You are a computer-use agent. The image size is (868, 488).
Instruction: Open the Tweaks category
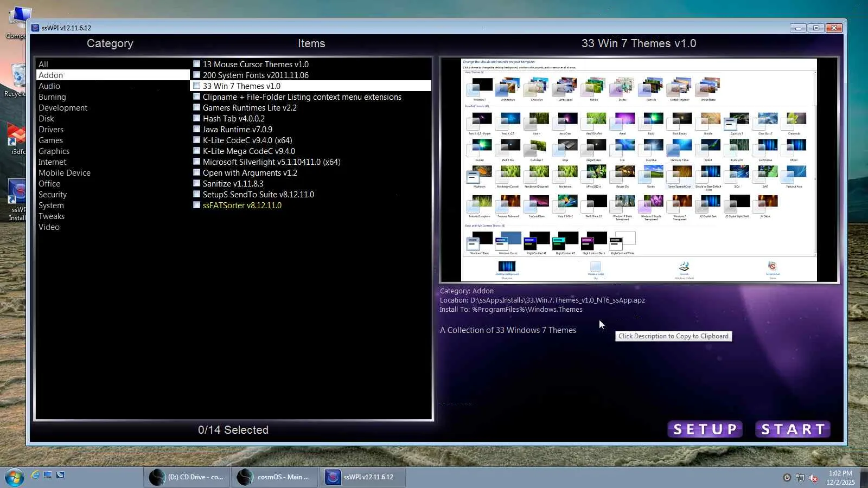point(113,216)
